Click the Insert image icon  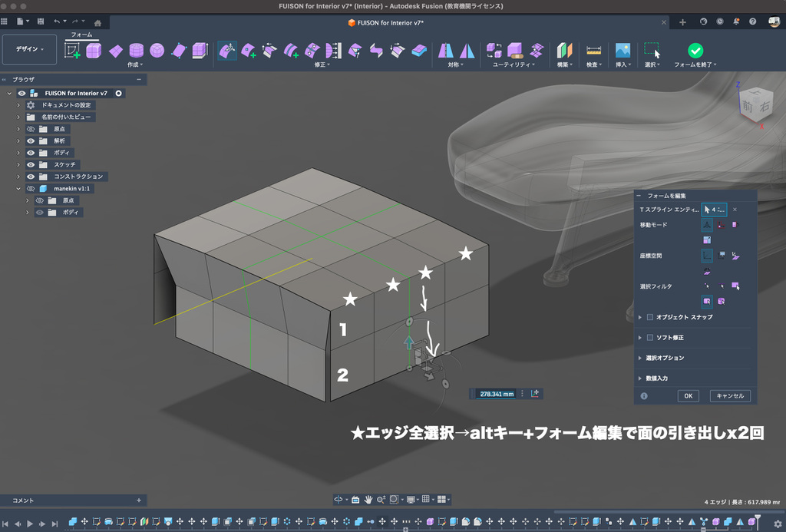pos(622,51)
